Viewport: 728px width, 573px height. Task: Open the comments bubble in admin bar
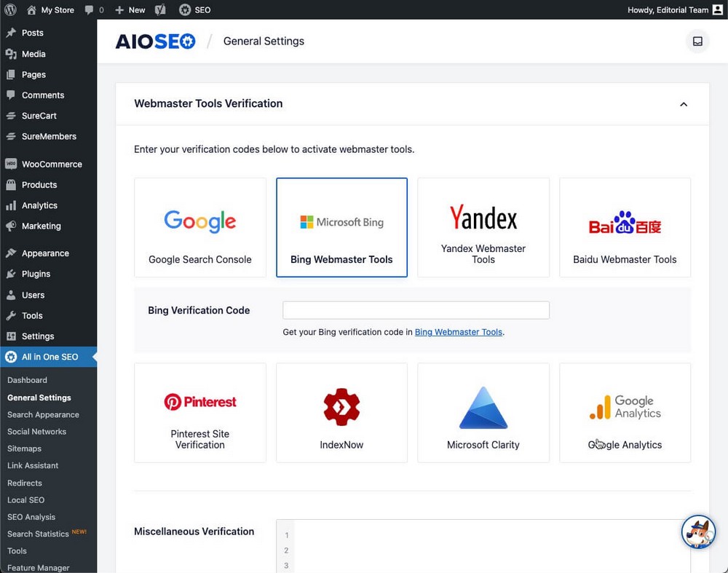tap(94, 9)
